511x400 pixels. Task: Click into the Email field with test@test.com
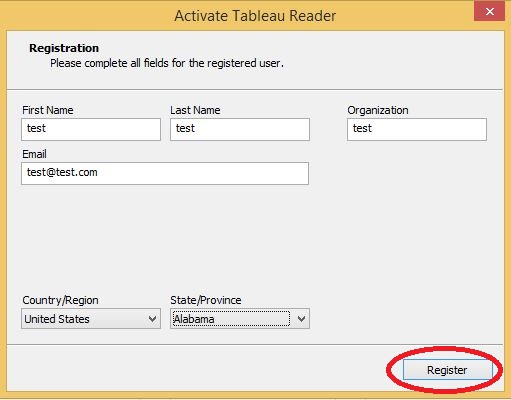(165, 173)
